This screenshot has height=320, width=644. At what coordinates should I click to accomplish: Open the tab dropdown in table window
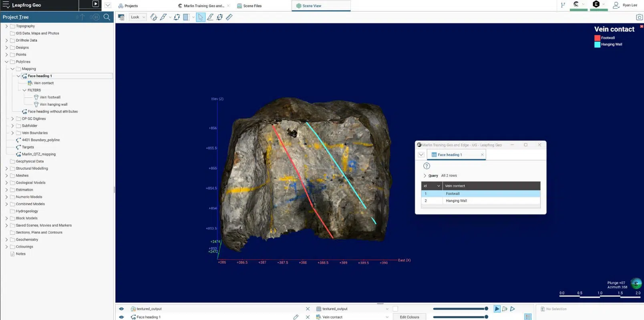click(x=421, y=155)
